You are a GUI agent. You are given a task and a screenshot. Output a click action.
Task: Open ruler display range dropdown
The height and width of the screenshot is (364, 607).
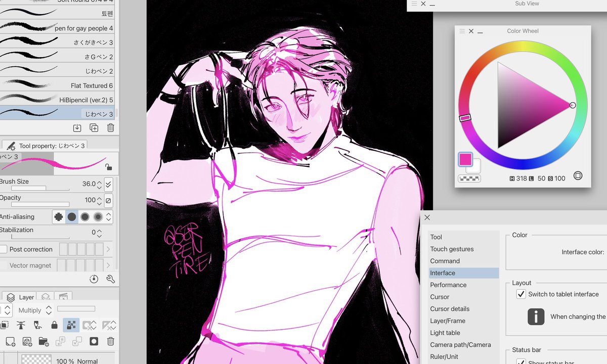tap(108, 325)
